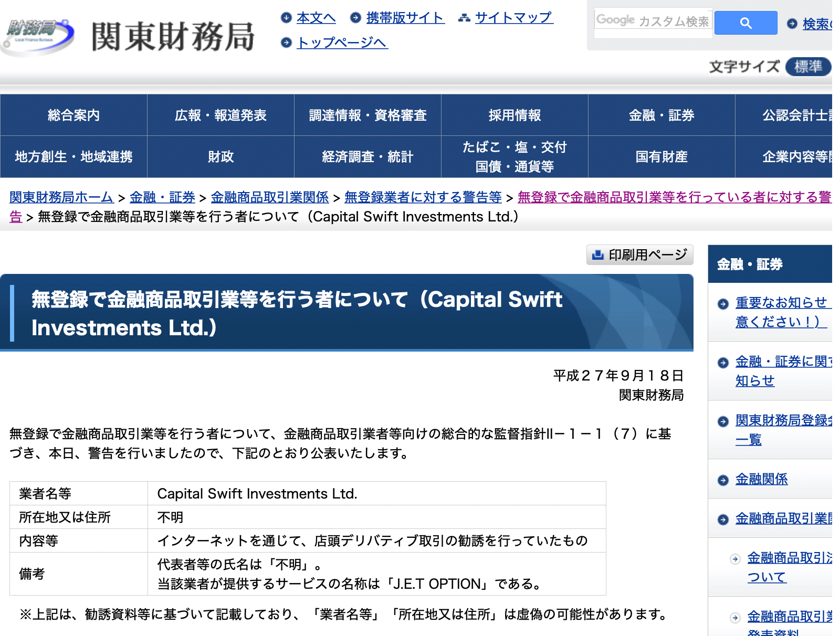
Task: Open the たばこ・塩・交付国債・通貨等 menu
Action: pos(514,156)
